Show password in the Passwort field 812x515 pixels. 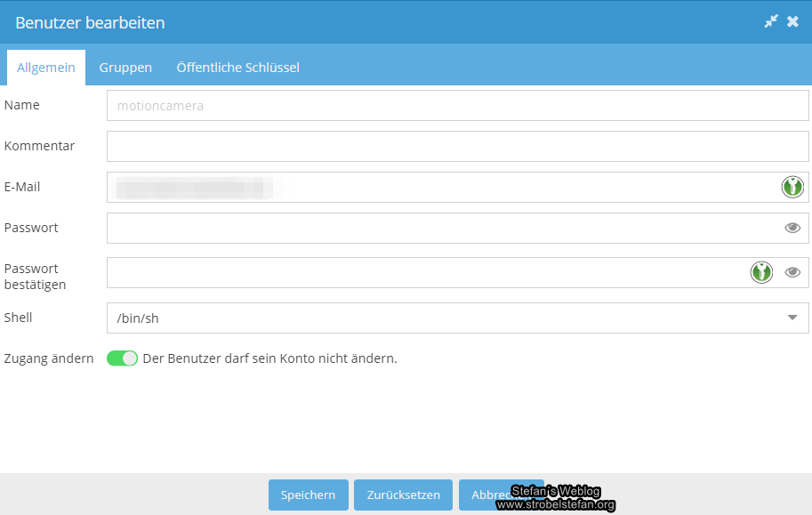[792, 228]
